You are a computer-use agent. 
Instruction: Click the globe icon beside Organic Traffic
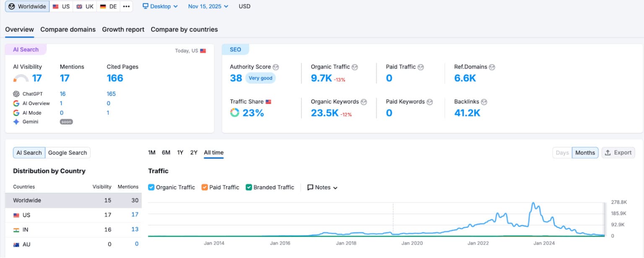(355, 67)
